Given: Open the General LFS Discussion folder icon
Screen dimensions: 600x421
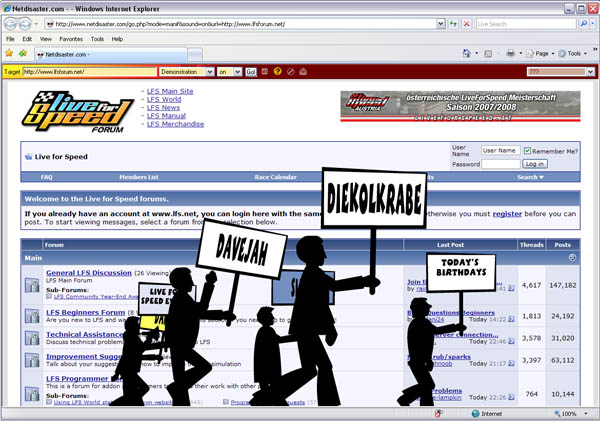Looking at the screenshot, I should (x=32, y=285).
